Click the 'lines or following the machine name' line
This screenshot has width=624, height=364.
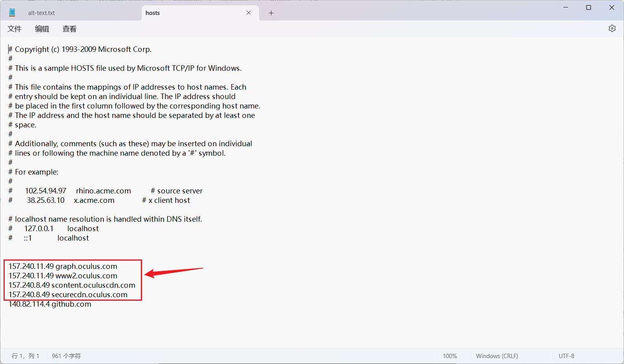point(117,153)
